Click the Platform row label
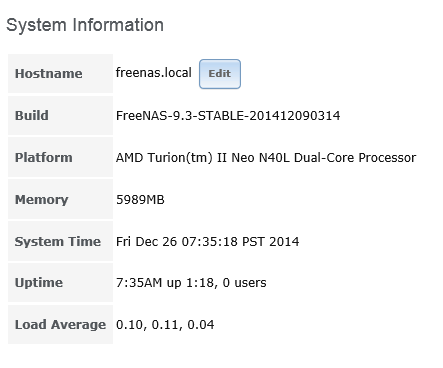This screenshot has height=368, width=443. [x=44, y=157]
